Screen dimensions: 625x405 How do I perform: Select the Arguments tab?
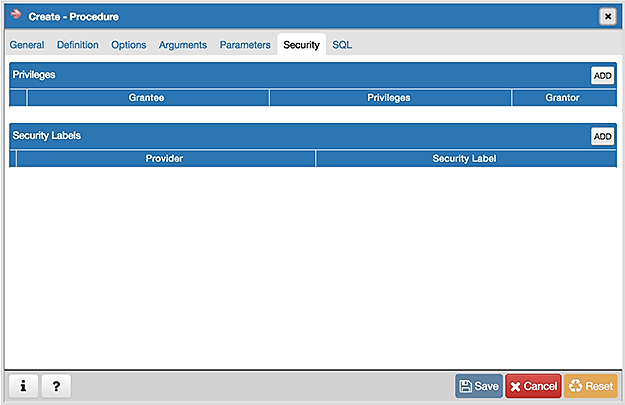[183, 45]
